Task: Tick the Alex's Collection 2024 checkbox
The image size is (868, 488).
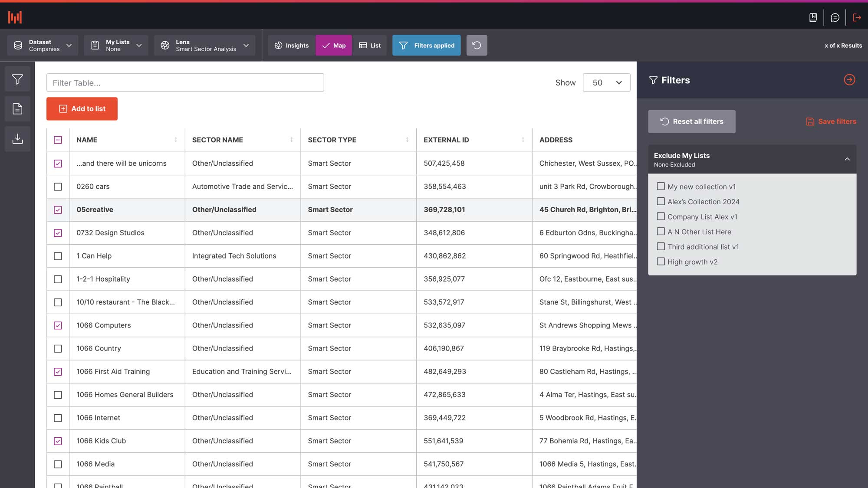Action: pos(661,201)
